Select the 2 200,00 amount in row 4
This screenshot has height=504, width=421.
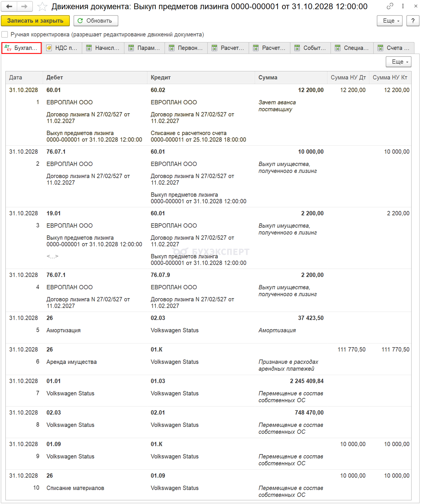tap(312, 275)
